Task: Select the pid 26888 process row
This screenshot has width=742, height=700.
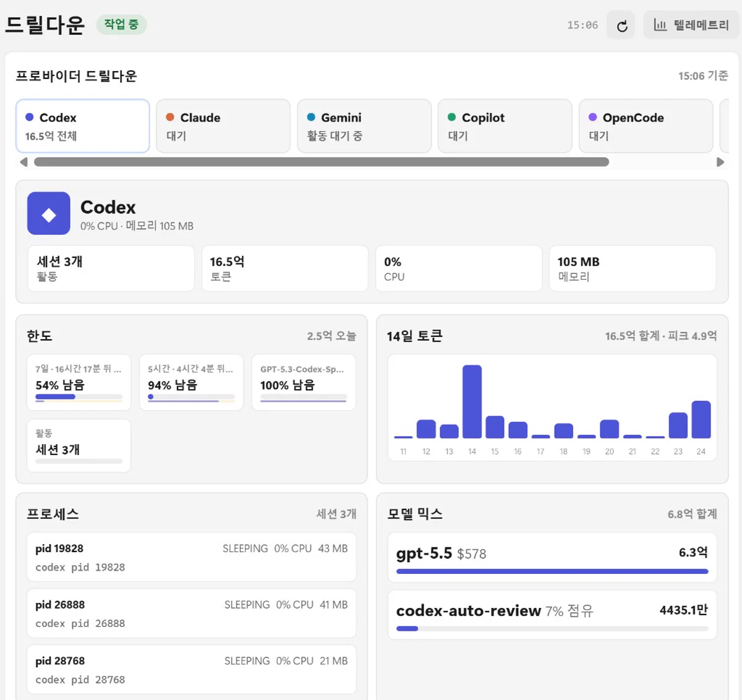Action: (x=192, y=613)
